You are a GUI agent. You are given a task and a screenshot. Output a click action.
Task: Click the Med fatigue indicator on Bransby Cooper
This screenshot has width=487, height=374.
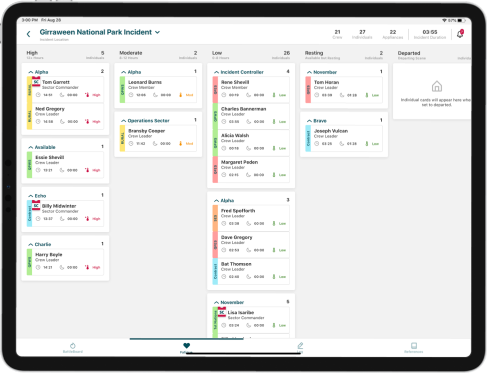186,144
